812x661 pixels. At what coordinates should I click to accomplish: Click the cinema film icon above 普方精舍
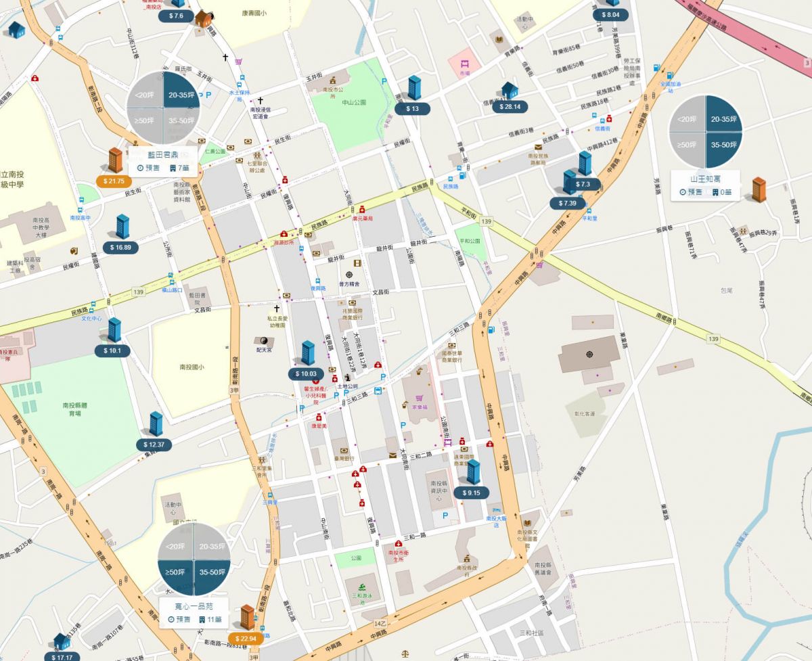pyautogui.click(x=357, y=264)
